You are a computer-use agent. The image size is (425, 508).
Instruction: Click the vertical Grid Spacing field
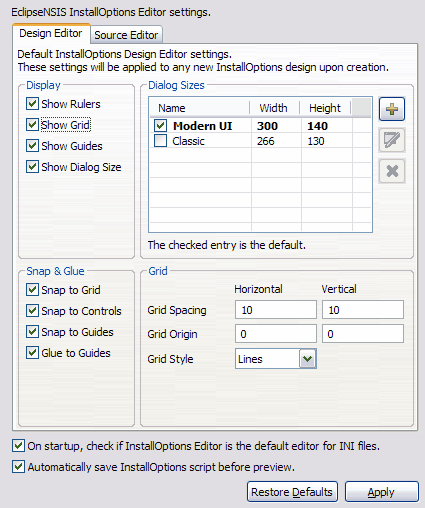(x=363, y=310)
